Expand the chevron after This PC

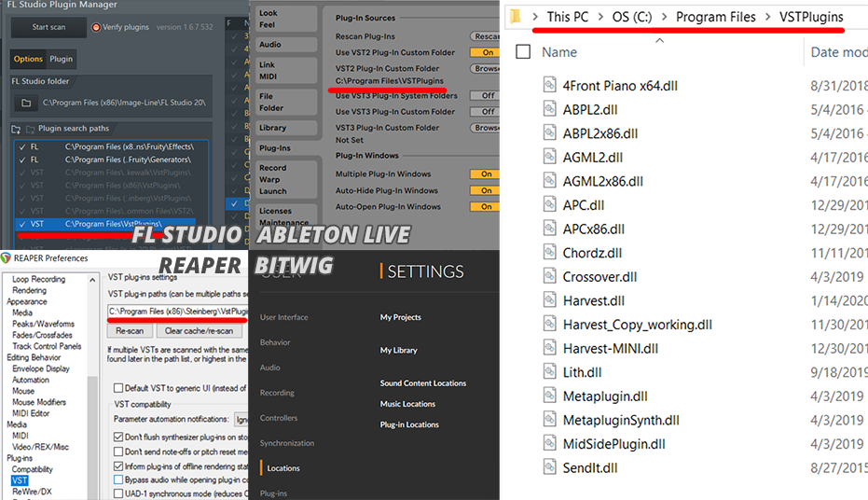(x=600, y=17)
